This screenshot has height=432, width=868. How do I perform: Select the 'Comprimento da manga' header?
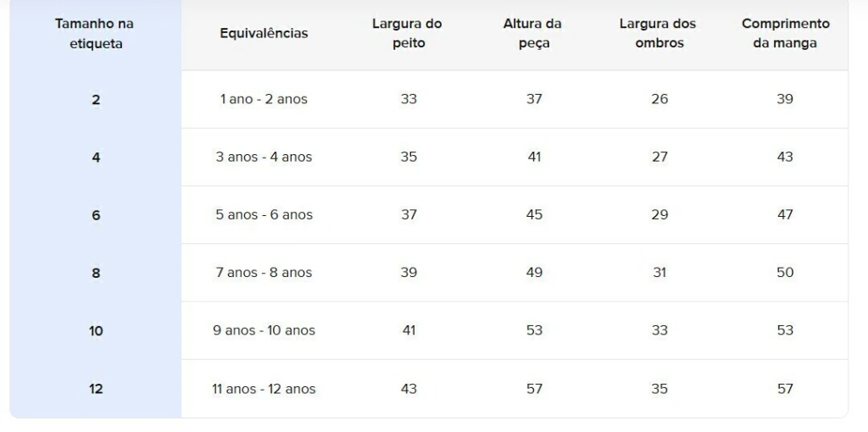click(x=786, y=34)
